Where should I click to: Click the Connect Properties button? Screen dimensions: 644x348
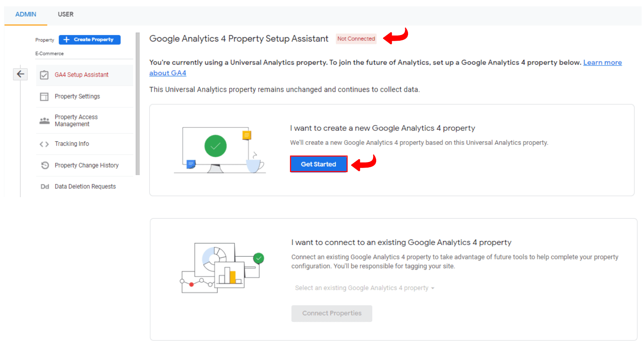tap(332, 313)
